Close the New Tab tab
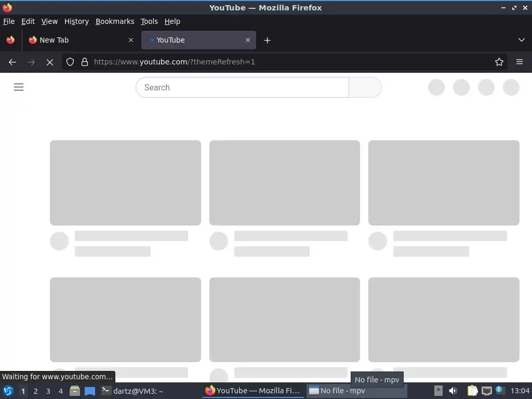 131,40
